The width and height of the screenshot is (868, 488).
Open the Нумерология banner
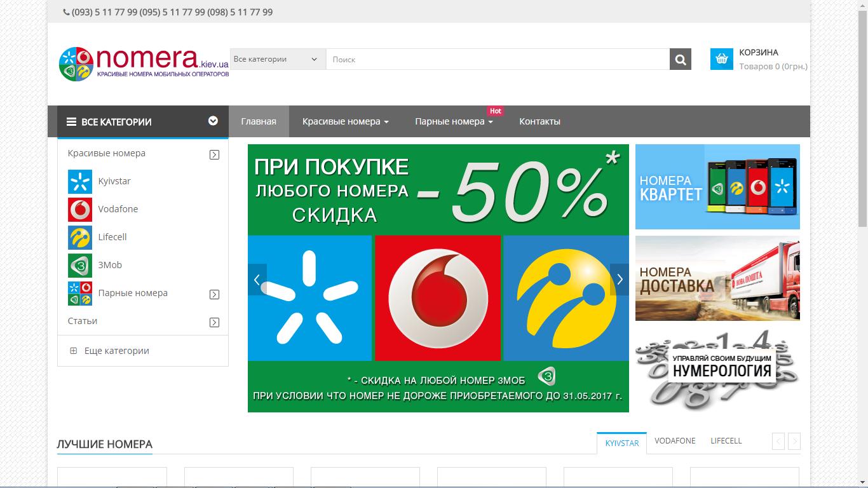click(x=717, y=370)
